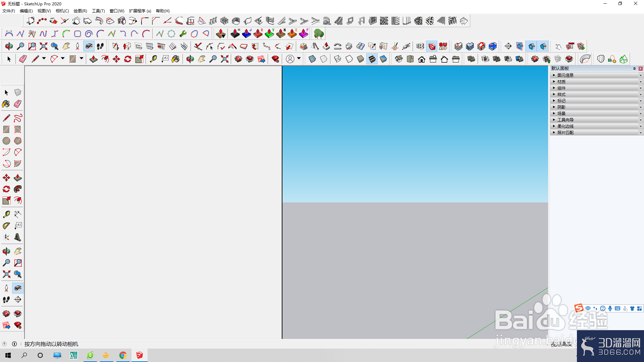
Task: Toggle Shaded With Textures style
Action: pyautogui.click(x=372, y=59)
